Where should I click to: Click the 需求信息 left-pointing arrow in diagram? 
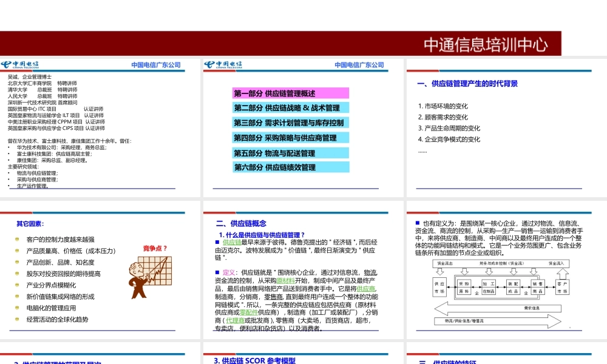click(498, 308)
